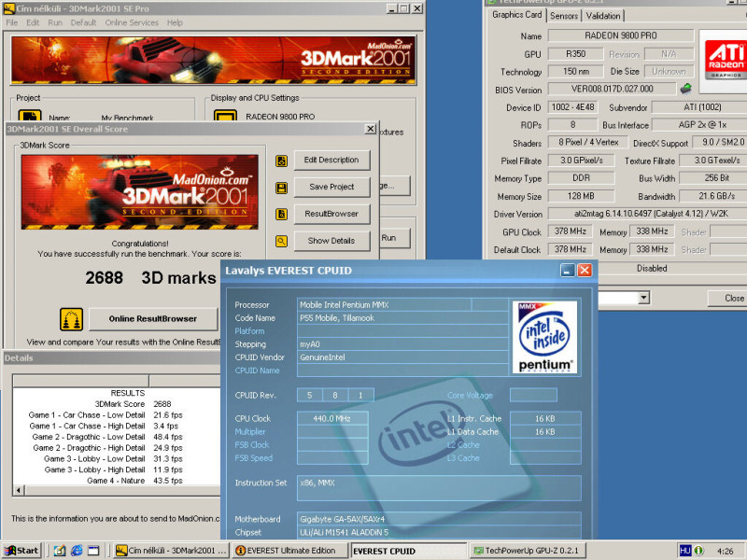
Task: Click the Online ResultBrowser button
Action: [x=153, y=318]
